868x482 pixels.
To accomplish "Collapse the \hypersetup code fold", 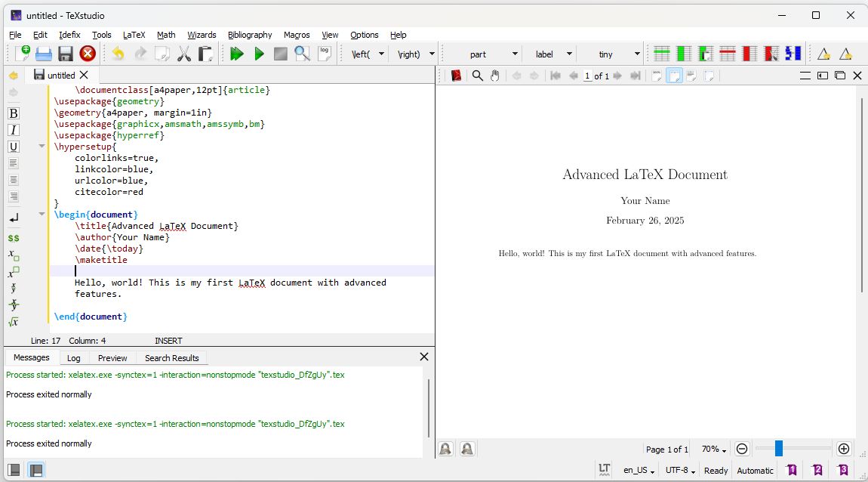I will coord(42,147).
